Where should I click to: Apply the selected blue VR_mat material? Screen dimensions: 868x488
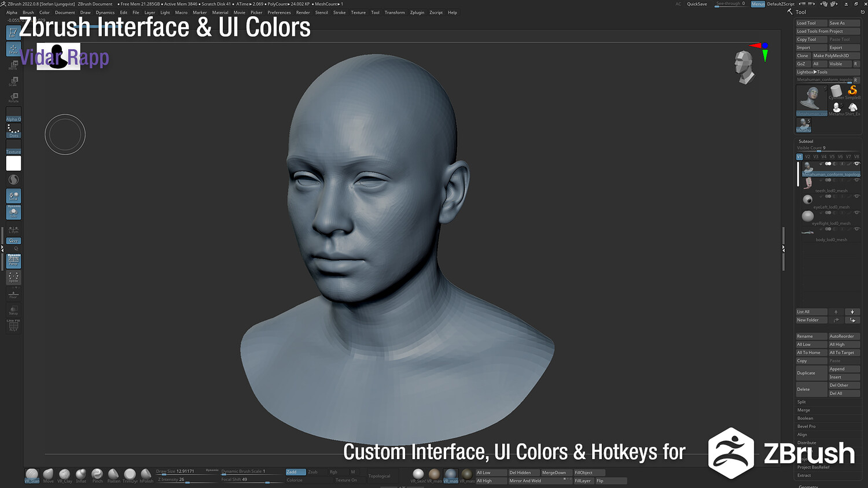[451, 475]
